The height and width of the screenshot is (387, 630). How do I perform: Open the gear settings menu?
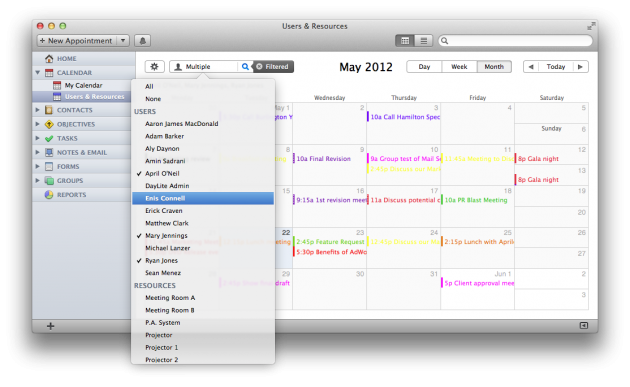154,67
